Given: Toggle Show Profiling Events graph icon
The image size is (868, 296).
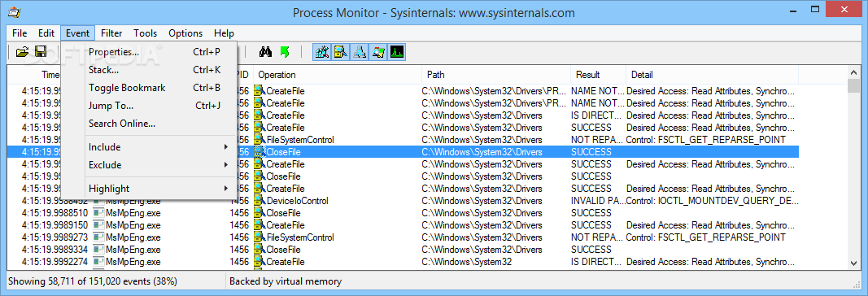Looking at the screenshot, I should pyautogui.click(x=398, y=52).
